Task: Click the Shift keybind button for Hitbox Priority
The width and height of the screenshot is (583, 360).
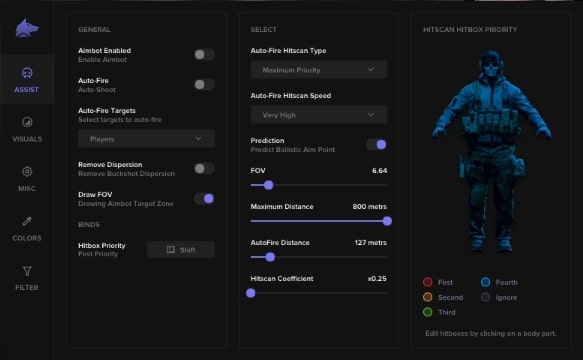Action: click(x=181, y=250)
